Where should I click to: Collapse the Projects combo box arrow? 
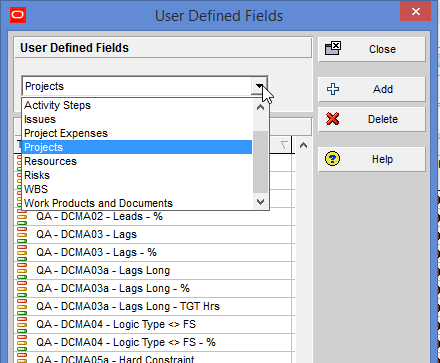pyautogui.click(x=260, y=86)
